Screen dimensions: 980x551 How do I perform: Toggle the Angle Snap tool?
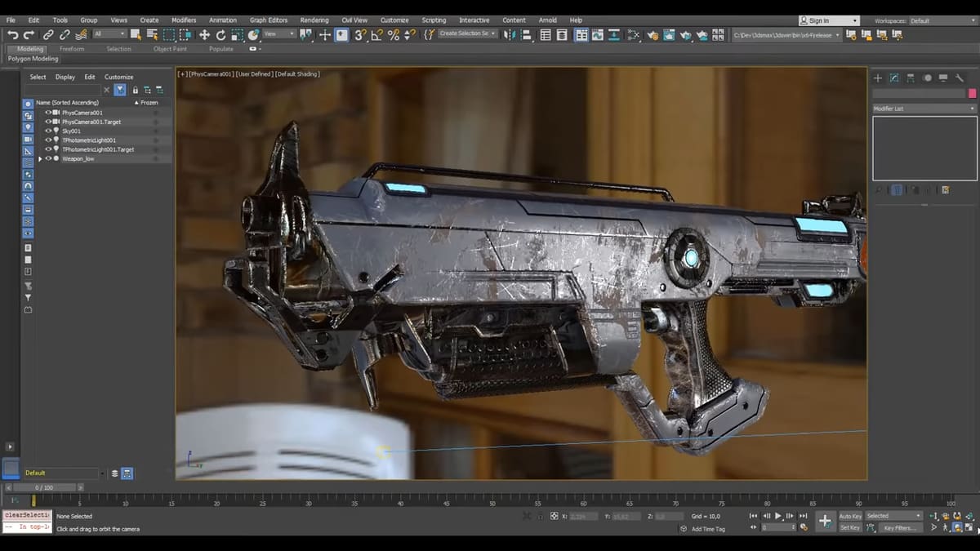tap(376, 34)
